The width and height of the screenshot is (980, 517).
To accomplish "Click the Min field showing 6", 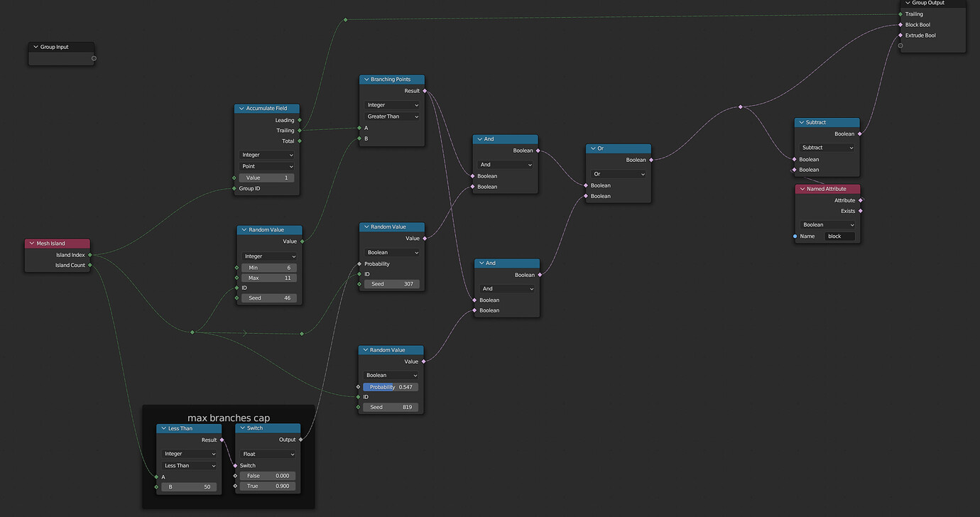I will point(269,268).
